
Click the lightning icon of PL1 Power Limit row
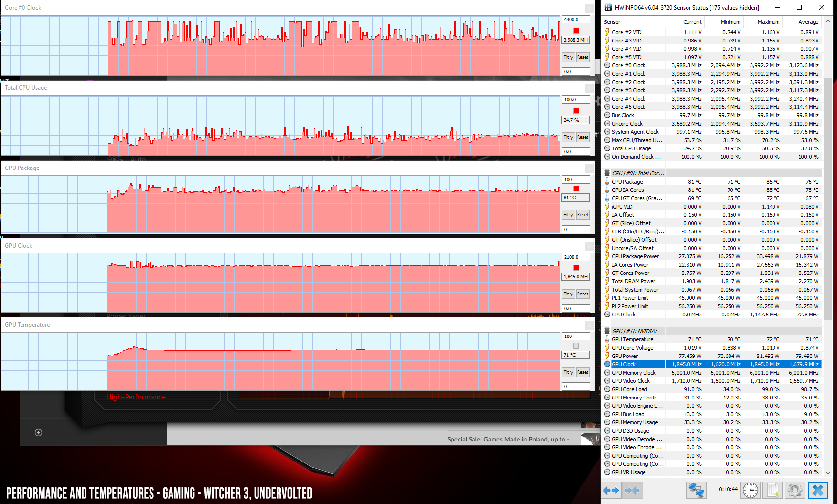click(607, 298)
